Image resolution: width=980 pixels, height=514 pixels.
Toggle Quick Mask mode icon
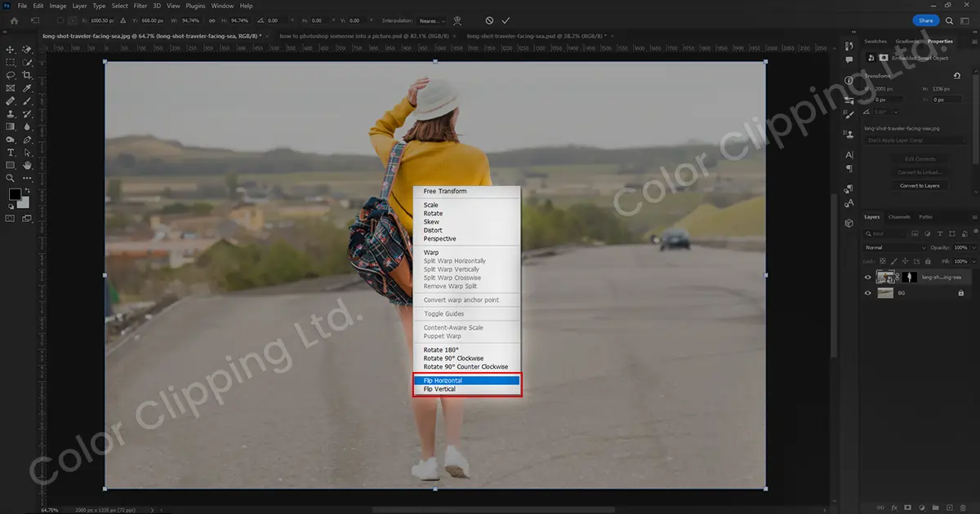(11, 219)
